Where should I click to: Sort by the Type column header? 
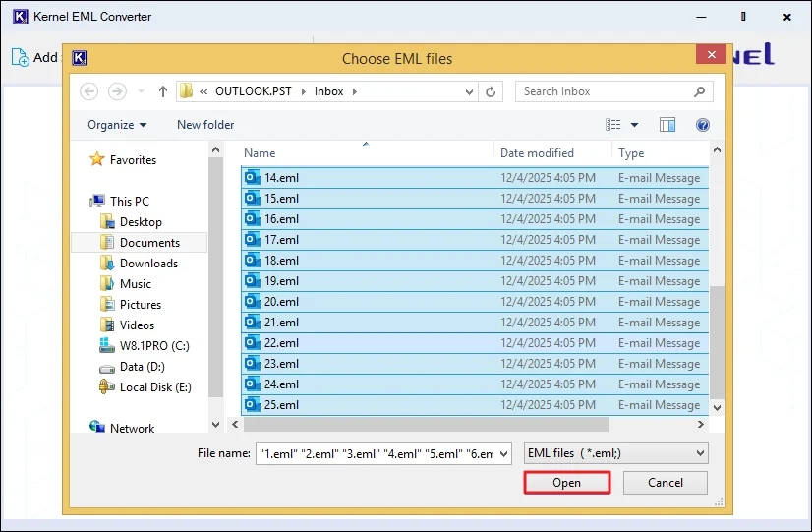point(661,153)
